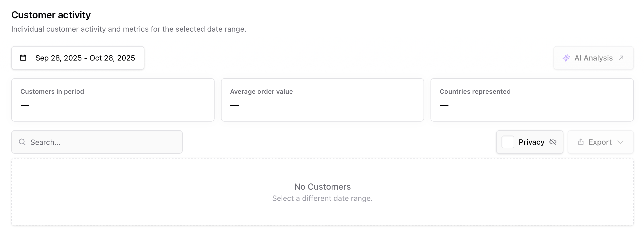Viewport: 644px width, 233px height.
Task: Click the eye-off icon next to Privacy
Action: click(x=553, y=142)
